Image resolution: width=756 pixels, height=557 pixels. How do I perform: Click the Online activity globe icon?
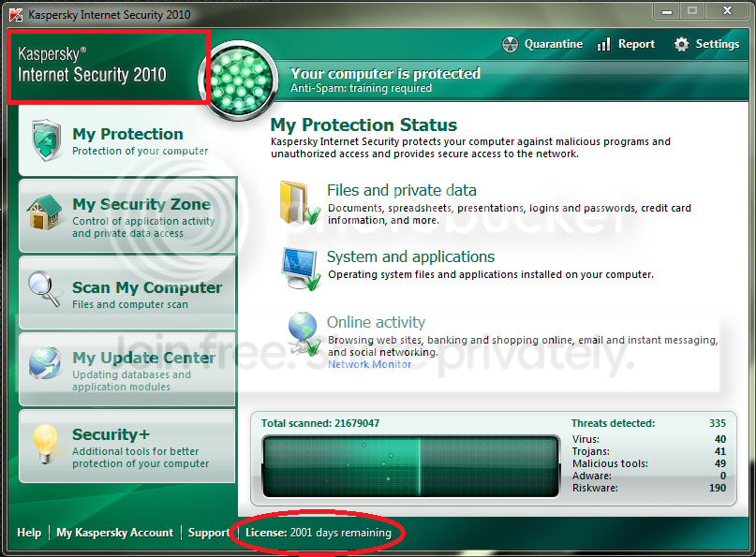[304, 334]
